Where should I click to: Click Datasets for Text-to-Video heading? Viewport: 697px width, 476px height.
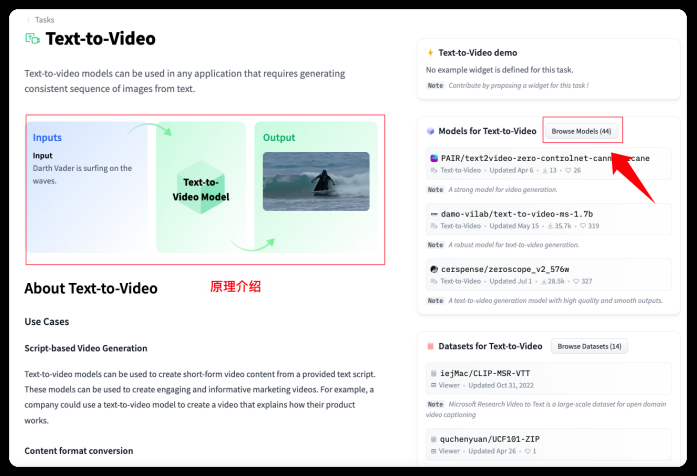(490, 346)
